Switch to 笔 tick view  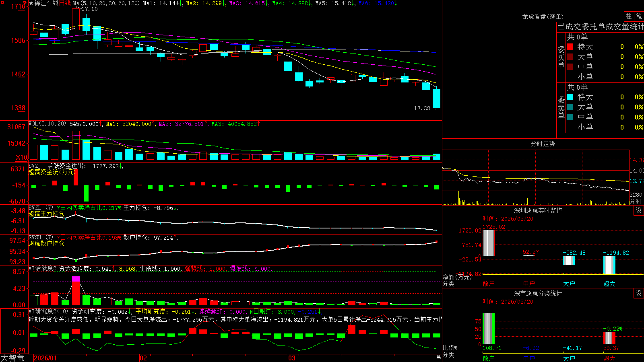[x=639, y=16]
